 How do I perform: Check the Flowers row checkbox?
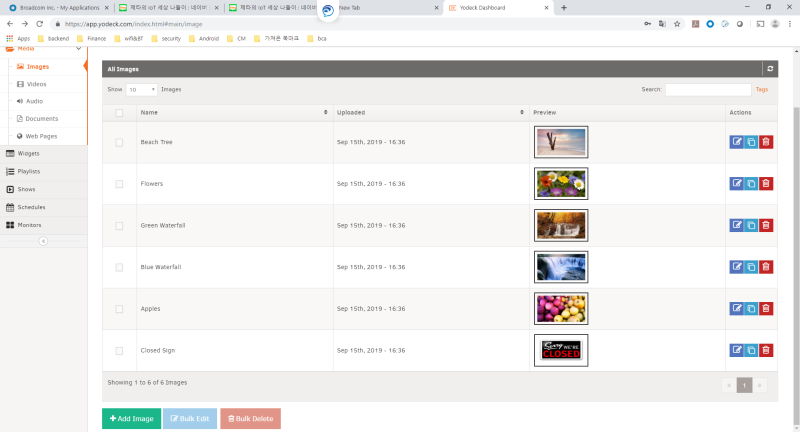pos(119,184)
